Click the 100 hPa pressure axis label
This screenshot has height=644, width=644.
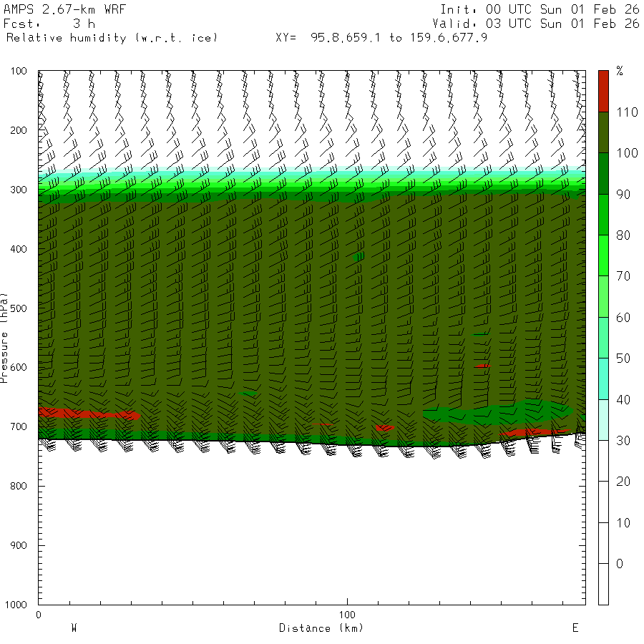click(x=19, y=71)
